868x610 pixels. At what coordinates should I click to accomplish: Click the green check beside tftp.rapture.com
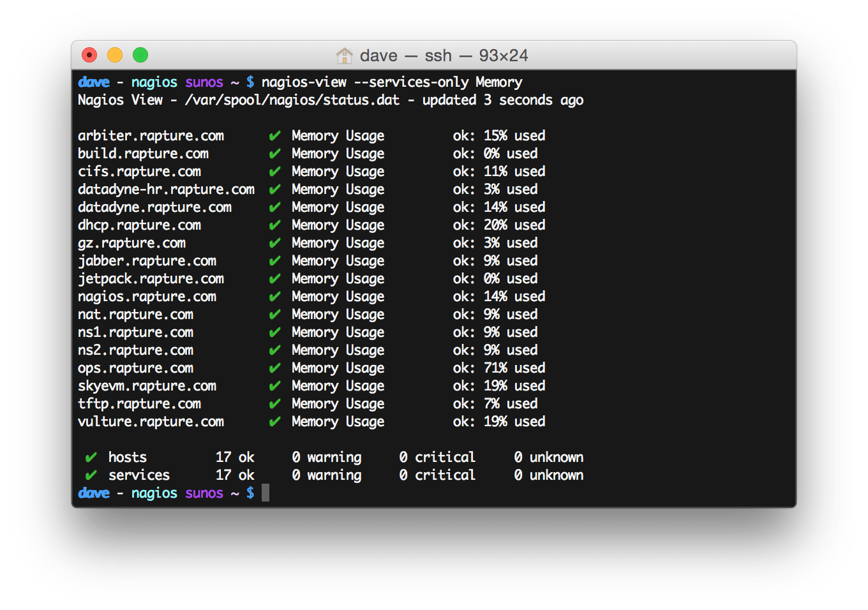coord(275,404)
